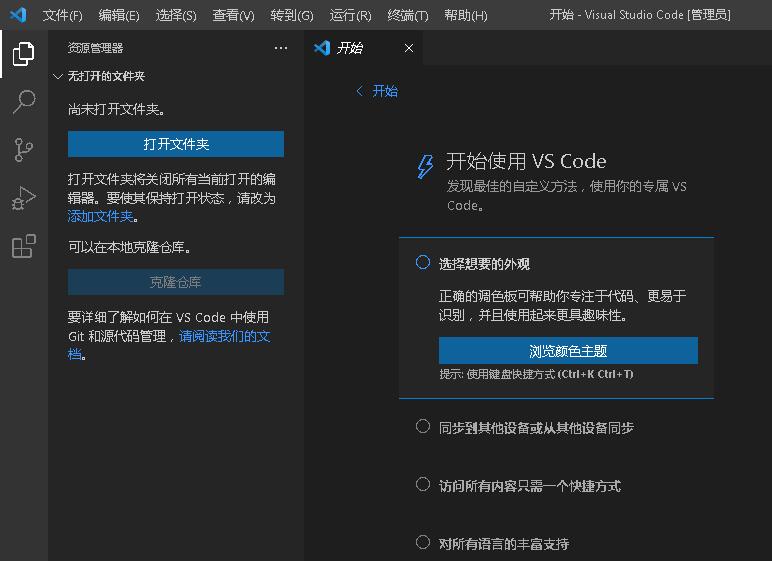The image size is (772, 561).
Task: Go back via the 开始 breadcrumb link
Action: point(385,91)
